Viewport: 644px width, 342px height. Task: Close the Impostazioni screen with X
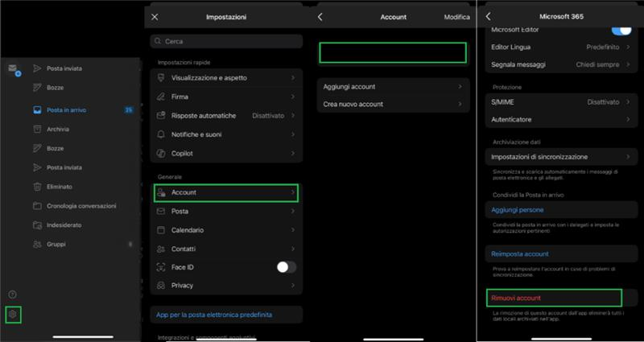tap(155, 17)
